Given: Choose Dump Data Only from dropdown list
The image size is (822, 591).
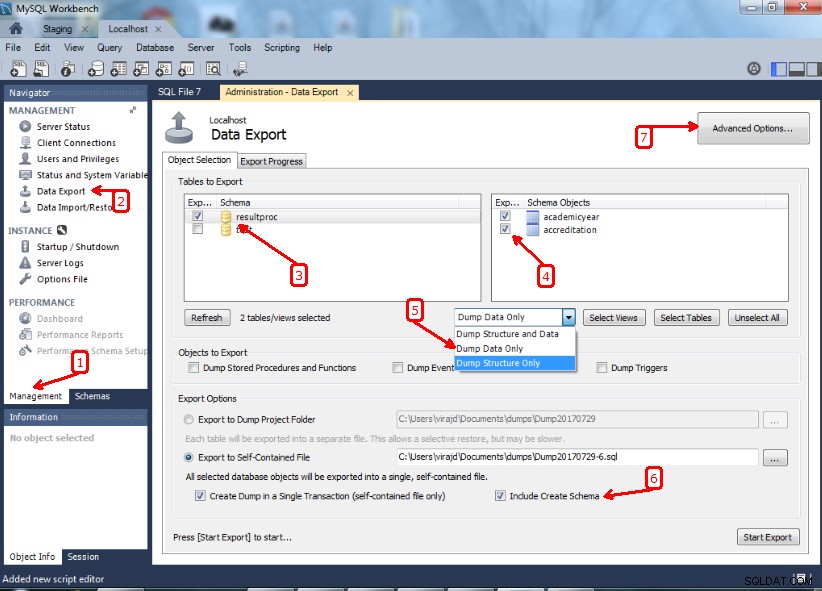Looking at the screenshot, I should point(515,349).
